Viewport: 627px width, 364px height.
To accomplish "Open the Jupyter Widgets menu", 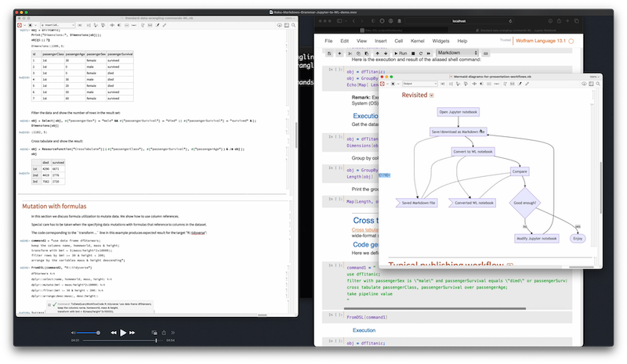I will (440, 41).
